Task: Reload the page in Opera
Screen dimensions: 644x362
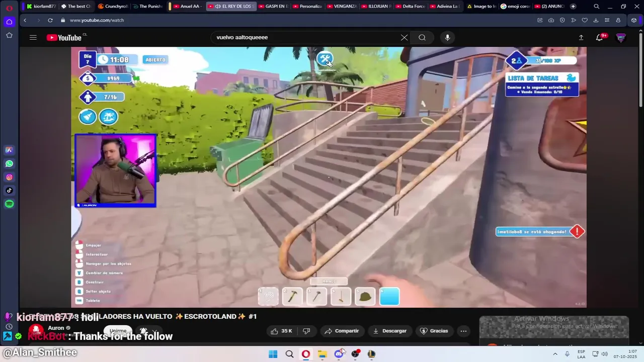Action: coord(50,20)
